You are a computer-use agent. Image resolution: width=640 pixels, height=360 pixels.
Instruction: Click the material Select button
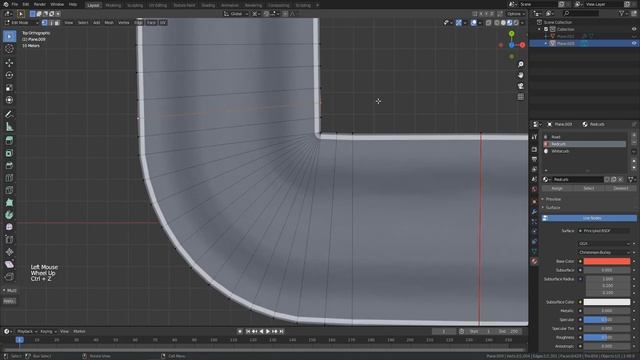tap(589, 189)
